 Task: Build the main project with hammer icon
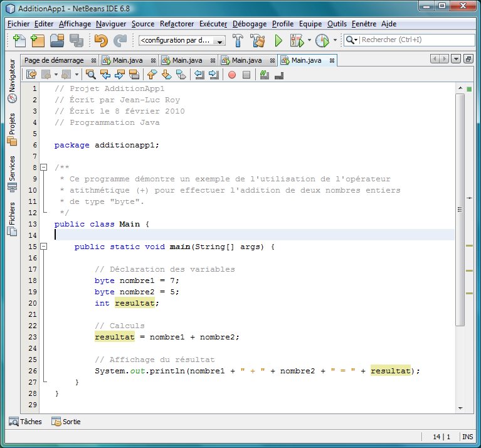pyautogui.click(x=238, y=41)
